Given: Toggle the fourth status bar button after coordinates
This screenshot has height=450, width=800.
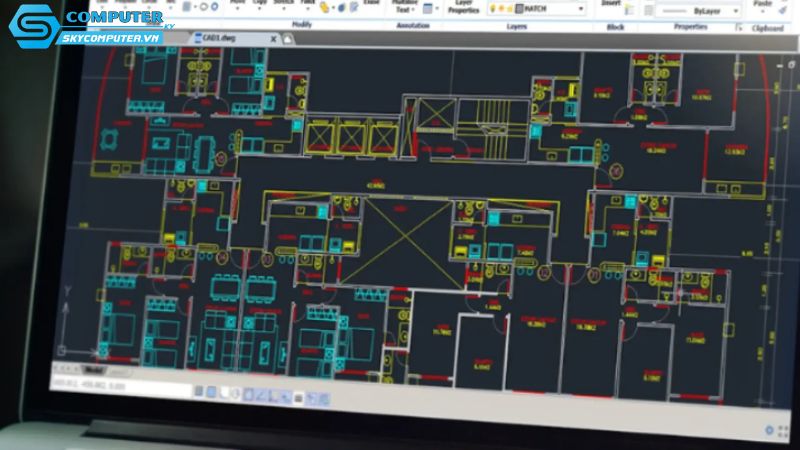Looking at the screenshot, I should 236,394.
